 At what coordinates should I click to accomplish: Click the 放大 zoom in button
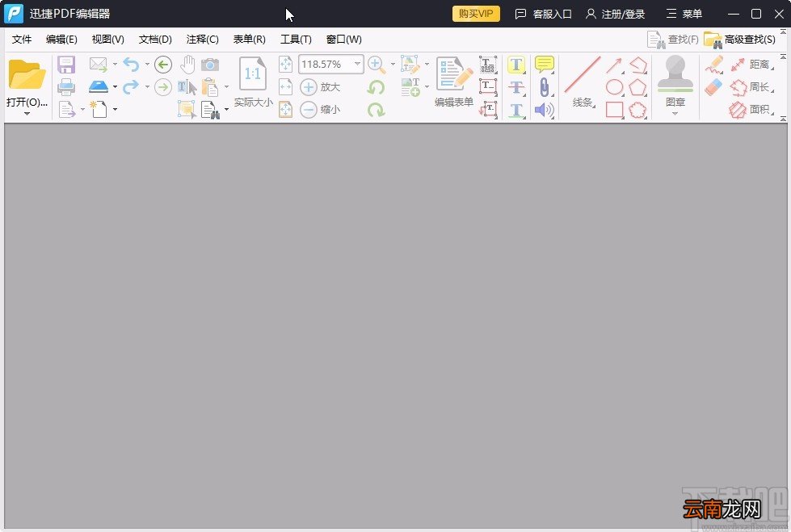pos(320,87)
